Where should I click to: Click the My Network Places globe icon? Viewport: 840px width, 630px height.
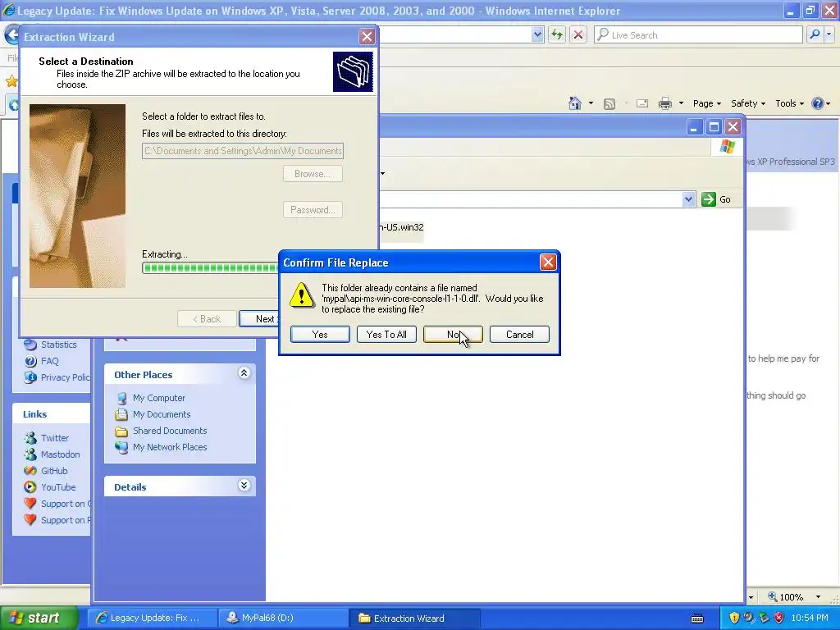(121, 447)
